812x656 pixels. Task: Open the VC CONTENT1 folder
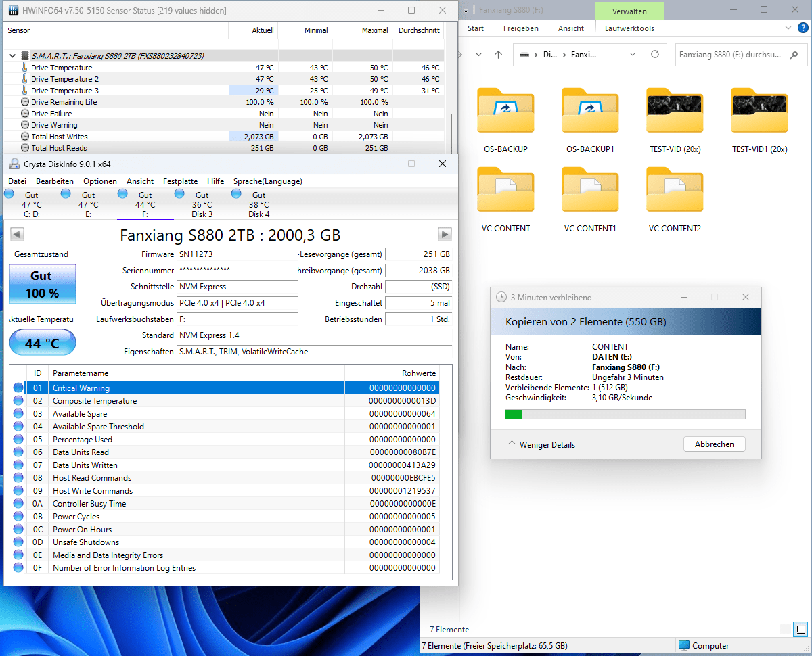coord(590,200)
